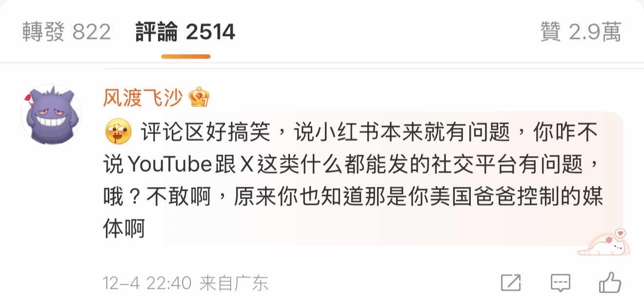This screenshot has width=644, height=303.
Task: Open the purple Gengar avatar profile
Action: point(54,116)
